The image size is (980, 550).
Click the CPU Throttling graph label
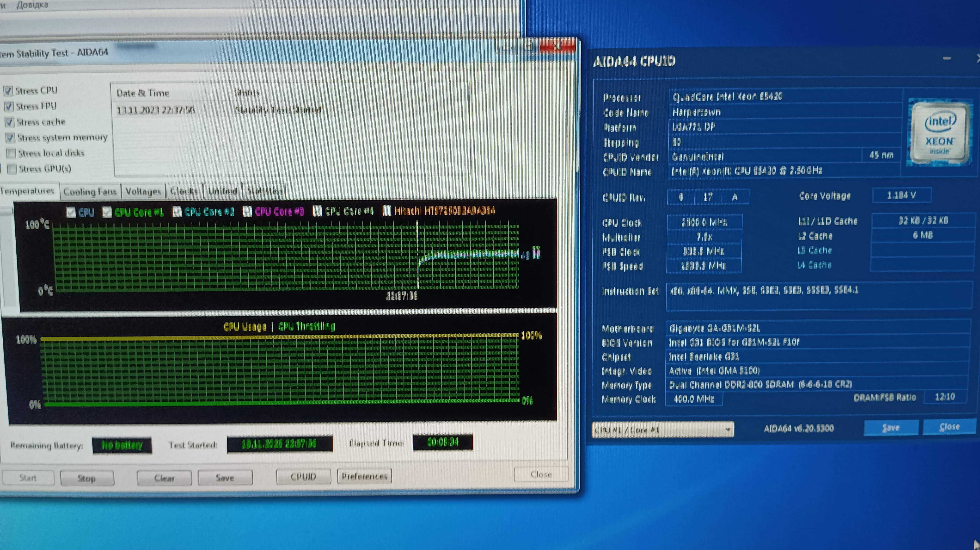[x=307, y=326]
